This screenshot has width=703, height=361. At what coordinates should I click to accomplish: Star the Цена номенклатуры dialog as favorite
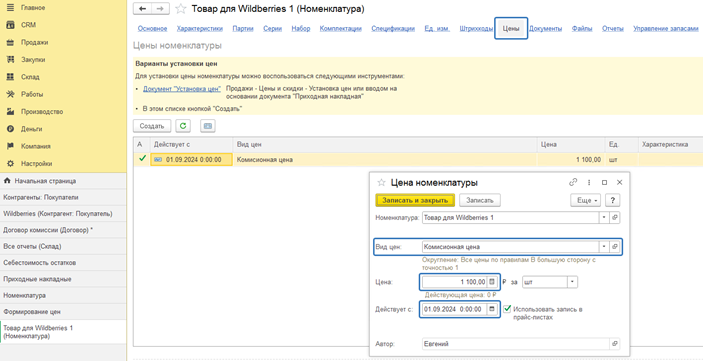point(382,183)
